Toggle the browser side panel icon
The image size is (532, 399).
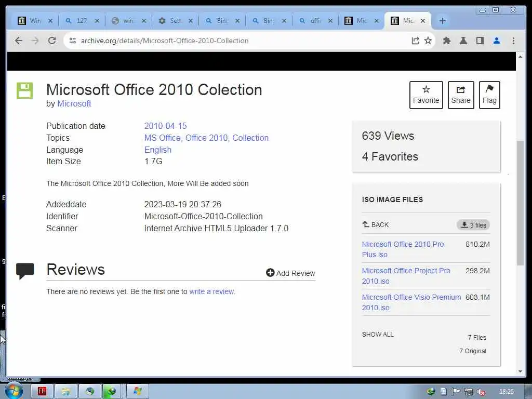click(x=480, y=41)
